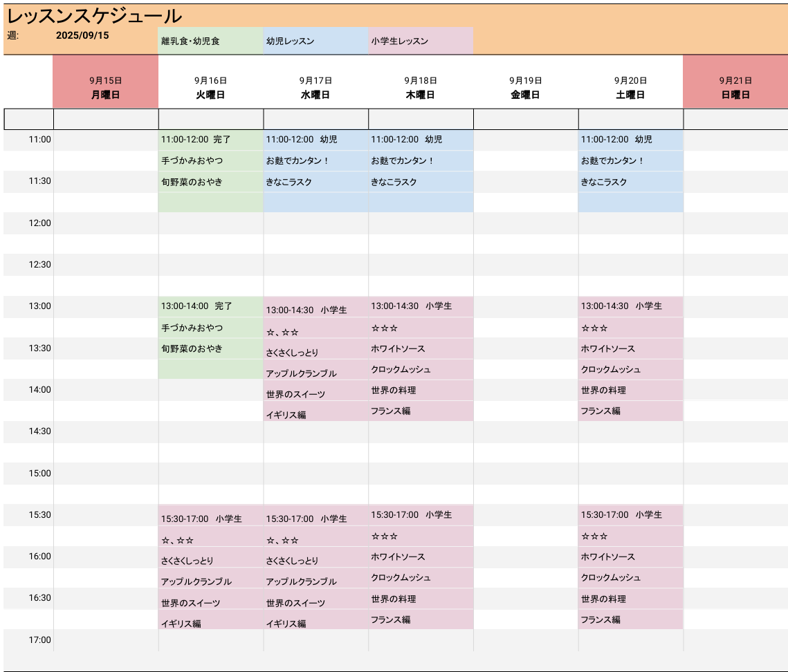The width and height of the screenshot is (788, 672).
Task: Click the 16:30 label in the time column
Action: point(39,598)
